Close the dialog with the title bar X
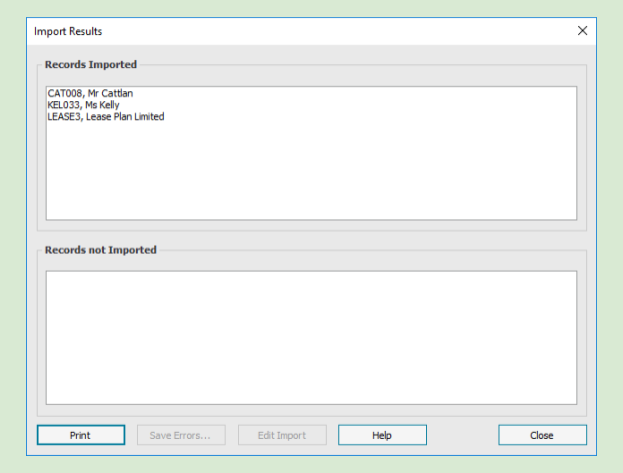This screenshot has width=623, height=473. [582, 31]
